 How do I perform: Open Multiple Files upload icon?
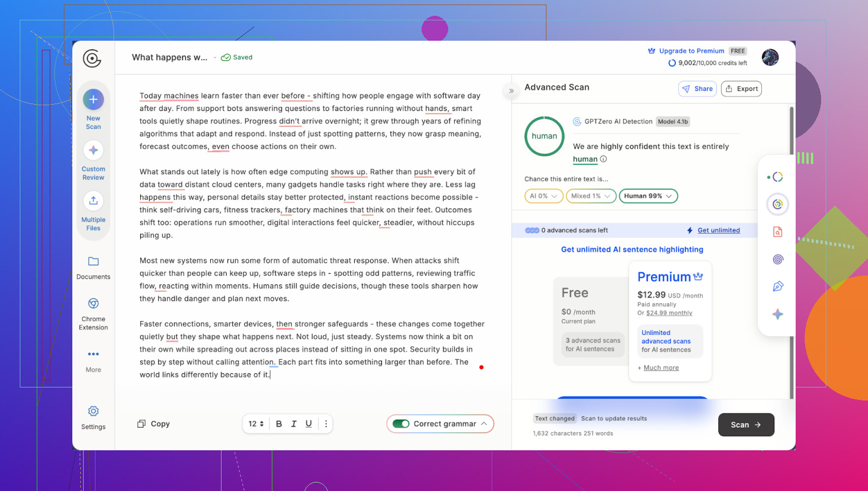[93, 201]
